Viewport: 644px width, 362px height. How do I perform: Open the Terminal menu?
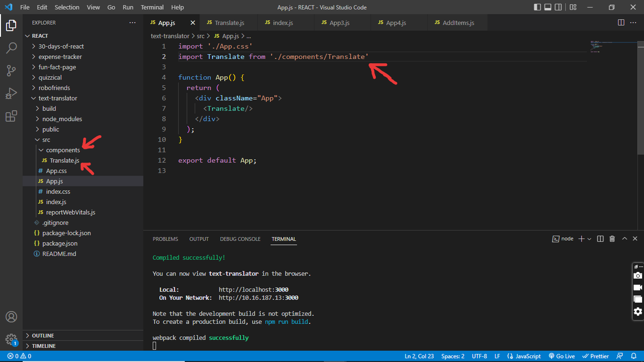[152, 7]
